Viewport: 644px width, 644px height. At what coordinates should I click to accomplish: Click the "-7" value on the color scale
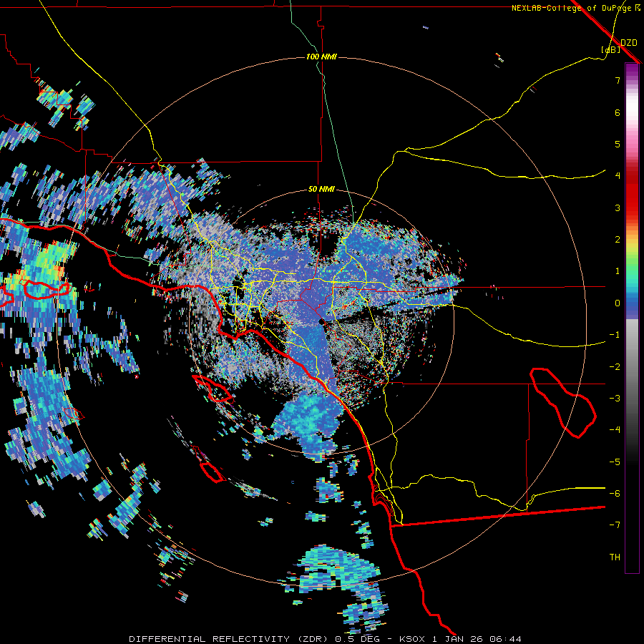615,525
